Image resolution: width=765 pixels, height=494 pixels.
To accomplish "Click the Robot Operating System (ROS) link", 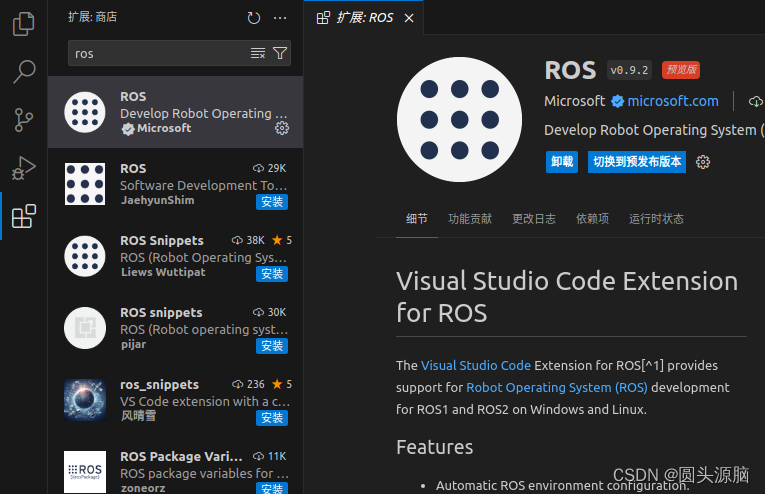I will click(x=557, y=387).
